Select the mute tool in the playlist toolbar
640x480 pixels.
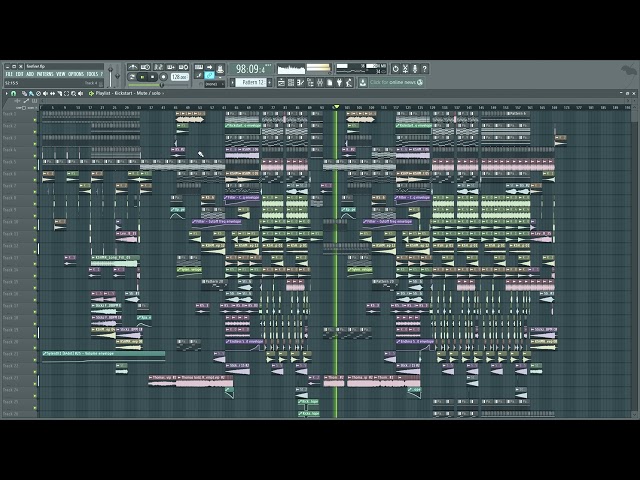click(x=45, y=93)
